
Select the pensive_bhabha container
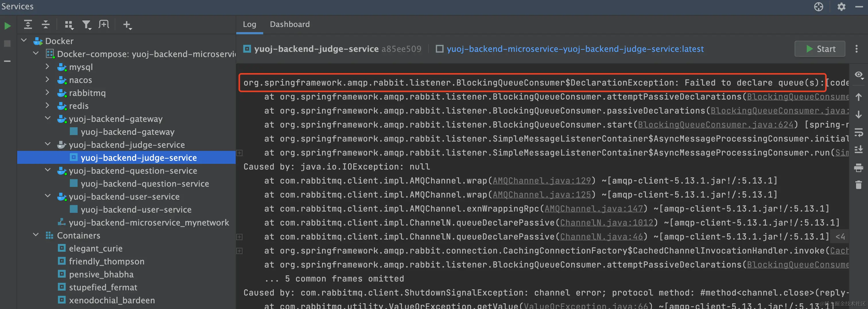tap(101, 274)
